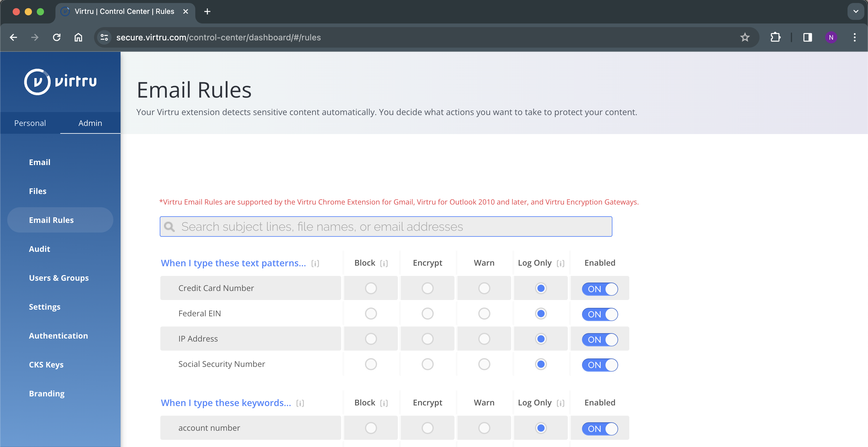Select Log Only for Federal EIN
The height and width of the screenshot is (447, 868).
click(x=541, y=314)
